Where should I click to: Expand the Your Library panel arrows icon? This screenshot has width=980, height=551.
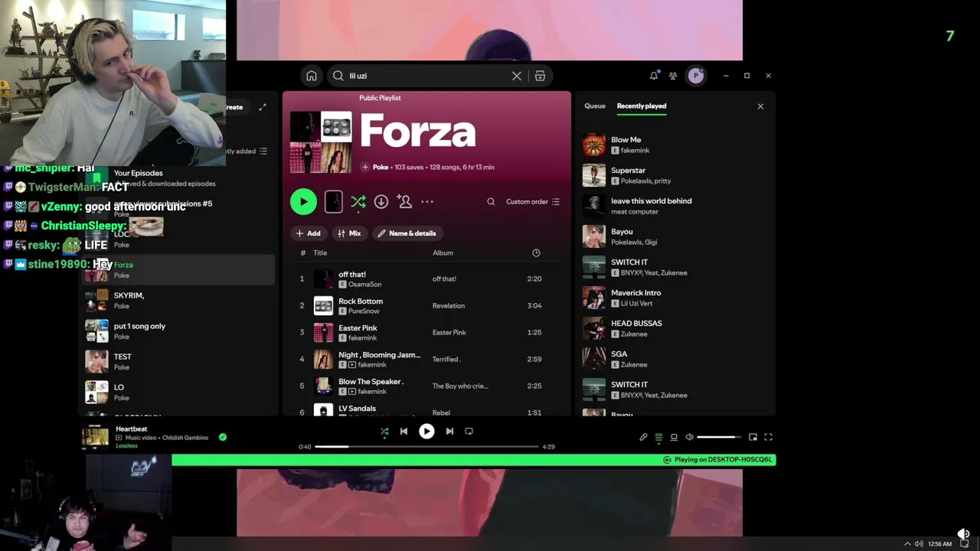click(263, 107)
